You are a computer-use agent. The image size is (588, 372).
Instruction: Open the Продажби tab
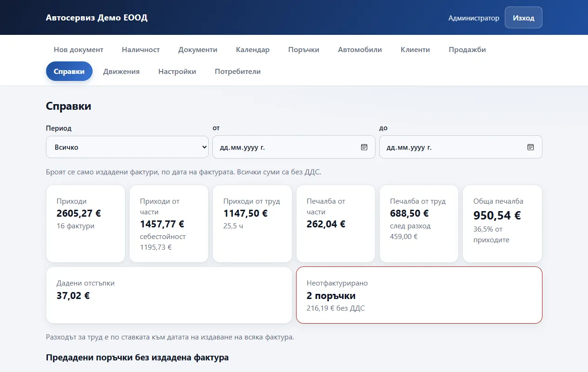coord(467,49)
